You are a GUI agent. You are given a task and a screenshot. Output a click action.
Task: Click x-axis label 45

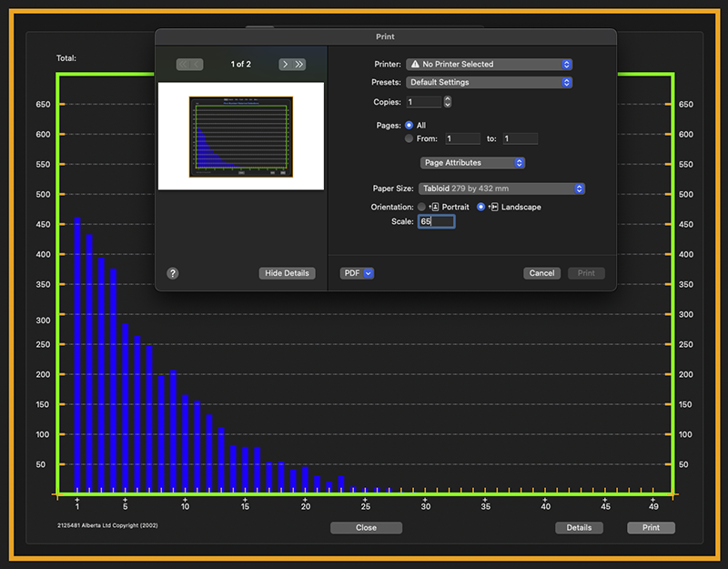coord(605,507)
